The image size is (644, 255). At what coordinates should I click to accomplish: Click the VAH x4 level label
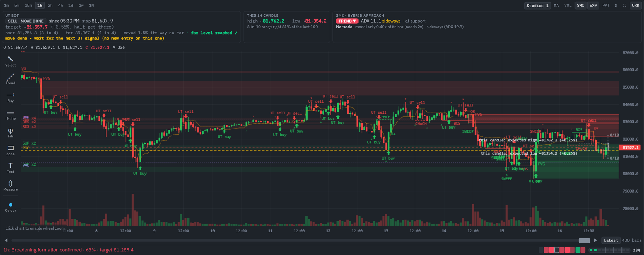(29, 118)
